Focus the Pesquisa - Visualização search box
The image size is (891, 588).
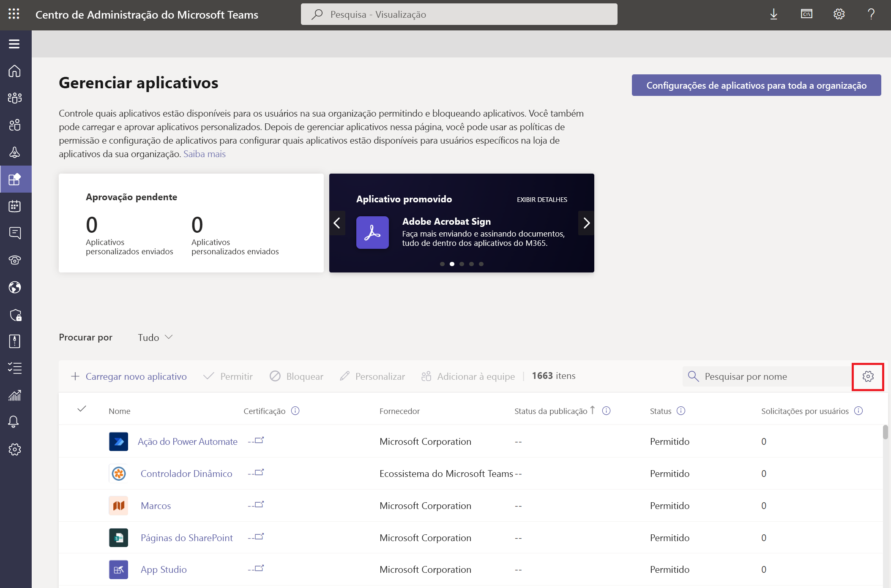point(459,14)
